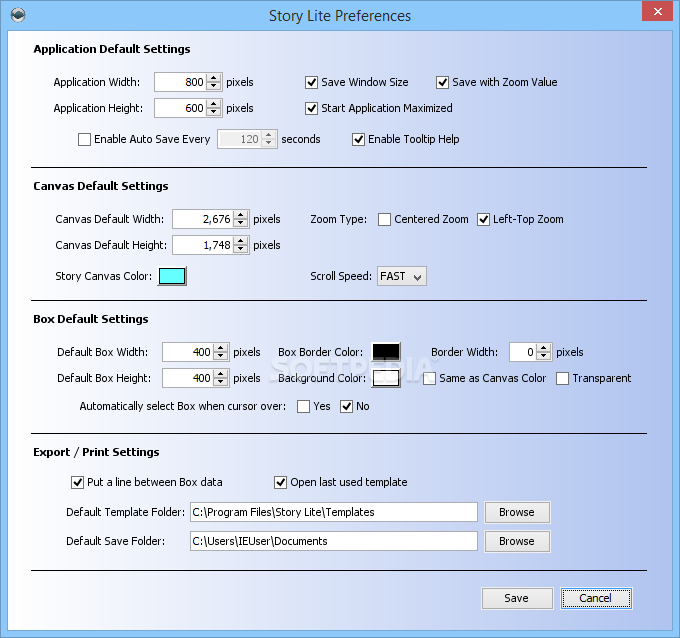Decrease Canvas Default Width spinner
The width and height of the screenshot is (680, 638).
(x=240, y=223)
